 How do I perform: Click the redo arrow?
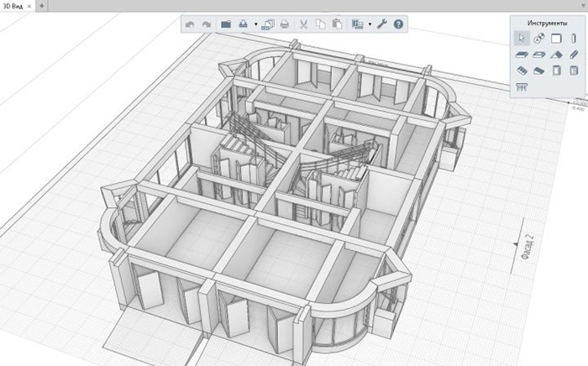tap(206, 24)
